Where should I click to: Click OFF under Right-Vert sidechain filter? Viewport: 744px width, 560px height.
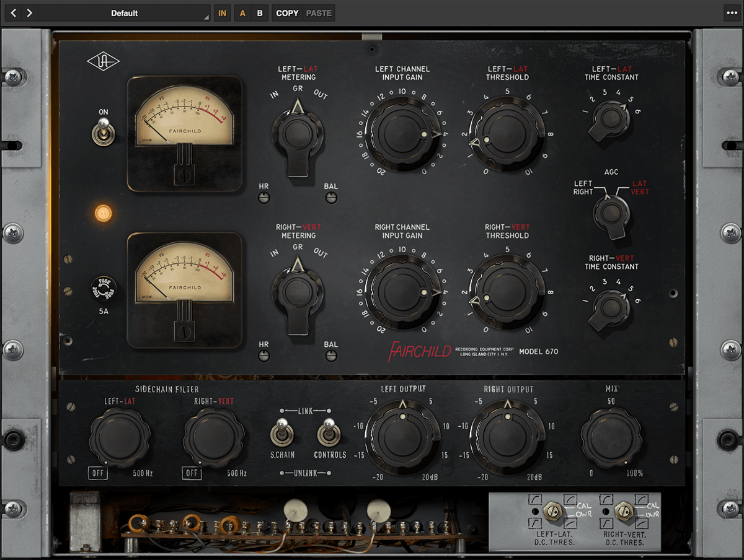pyautogui.click(x=192, y=473)
